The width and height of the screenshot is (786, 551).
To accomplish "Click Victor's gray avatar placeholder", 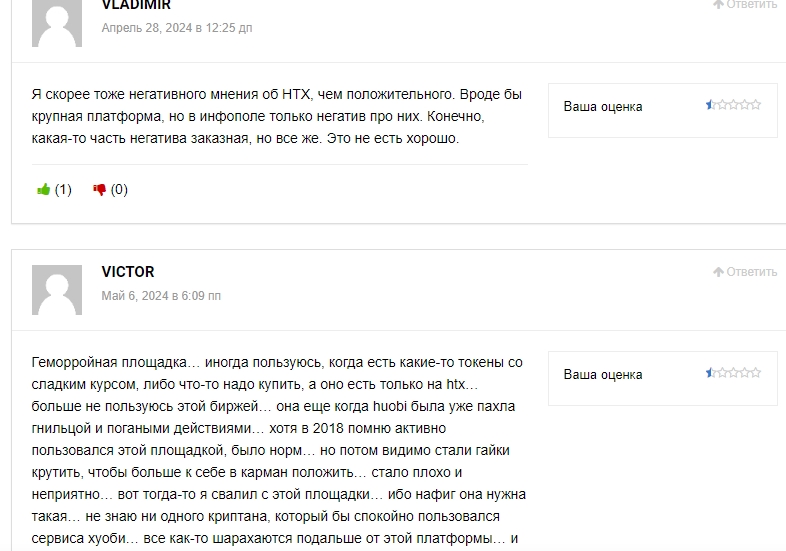I will pos(57,290).
